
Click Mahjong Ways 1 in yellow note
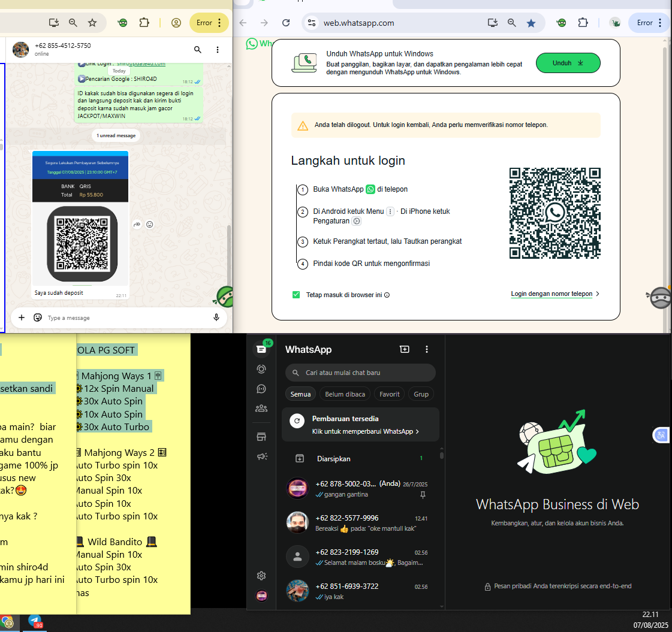tap(116, 376)
